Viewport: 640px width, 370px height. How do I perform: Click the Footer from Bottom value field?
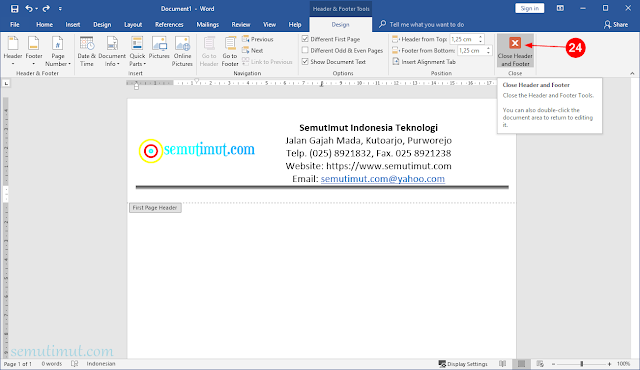coord(471,51)
